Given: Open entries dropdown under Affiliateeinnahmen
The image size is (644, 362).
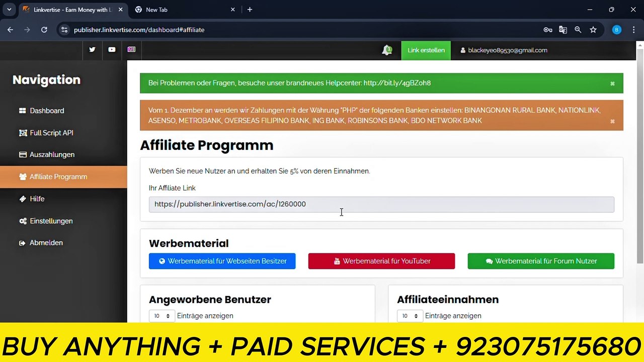Looking at the screenshot, I should pos(410,316).
